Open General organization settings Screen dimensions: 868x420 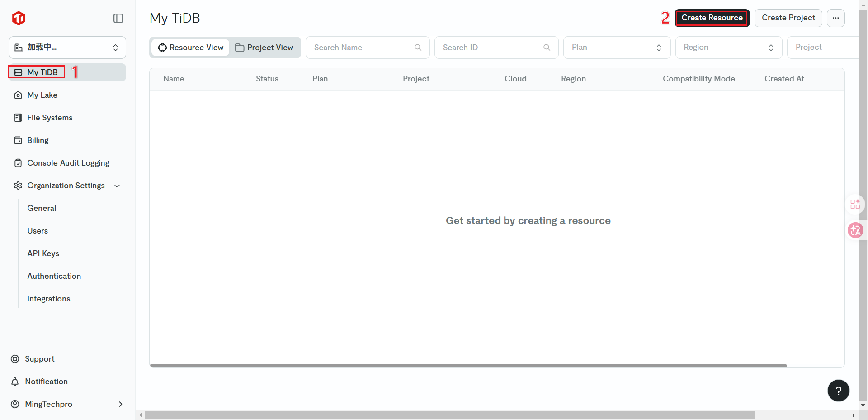pos(42,208)
